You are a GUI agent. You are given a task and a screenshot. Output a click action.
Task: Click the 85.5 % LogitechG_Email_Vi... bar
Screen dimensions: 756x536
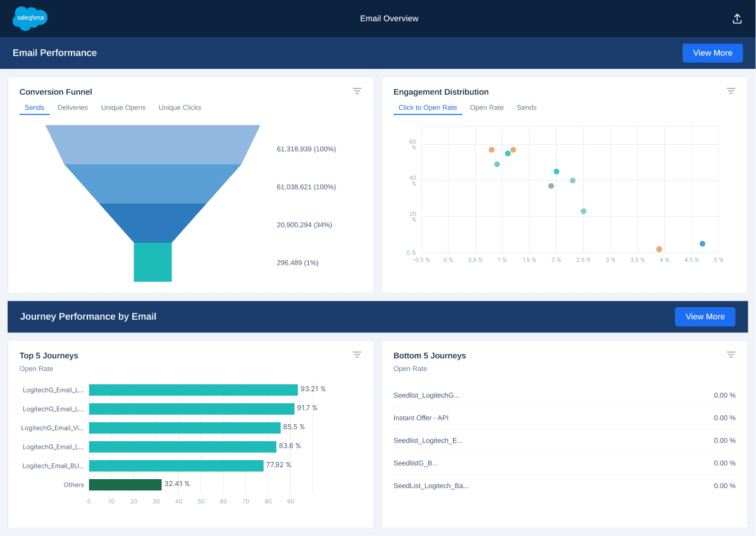[185, 428]
